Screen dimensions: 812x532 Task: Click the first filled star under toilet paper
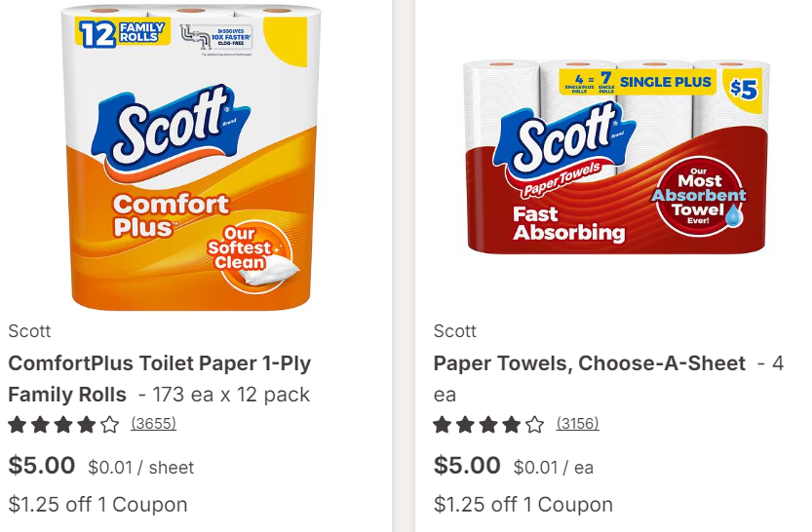click(18, 425)
